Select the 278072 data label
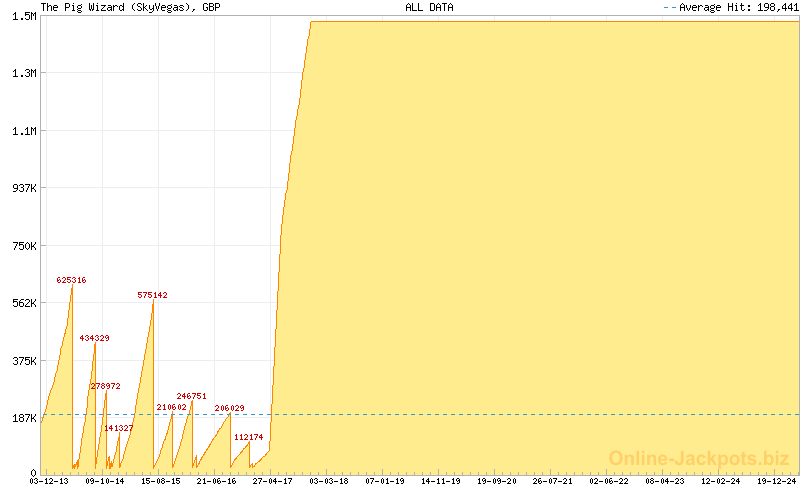This screenshot has width=800, height=490. (105, 385)
